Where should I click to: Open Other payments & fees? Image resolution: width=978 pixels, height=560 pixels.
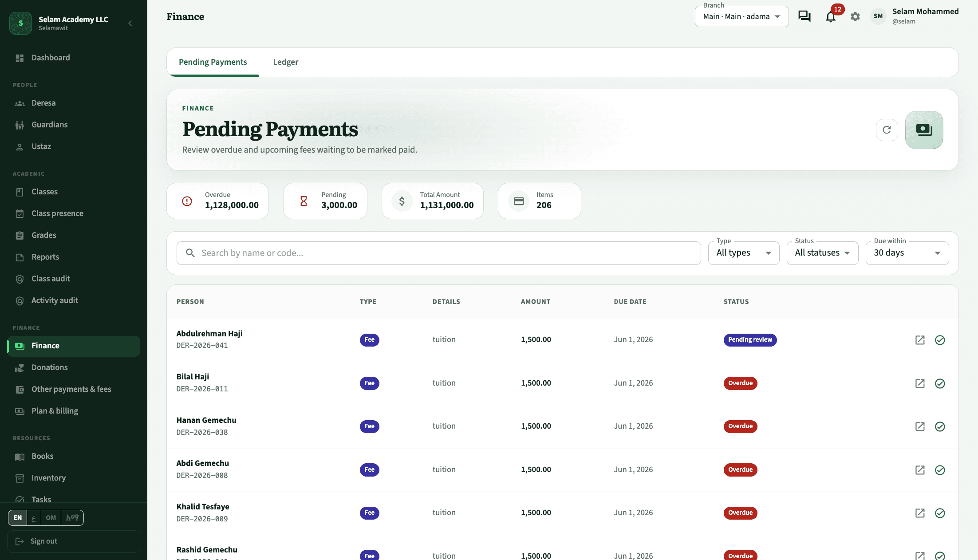click(74, 389)
